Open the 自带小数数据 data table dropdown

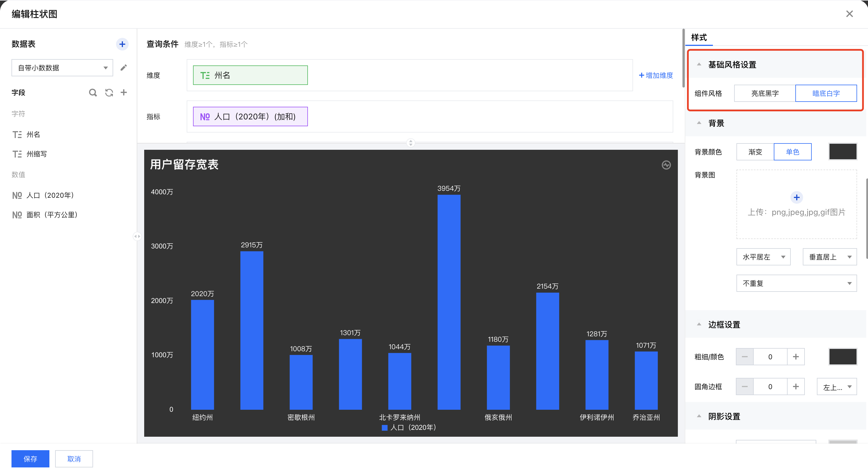(62, 68)
